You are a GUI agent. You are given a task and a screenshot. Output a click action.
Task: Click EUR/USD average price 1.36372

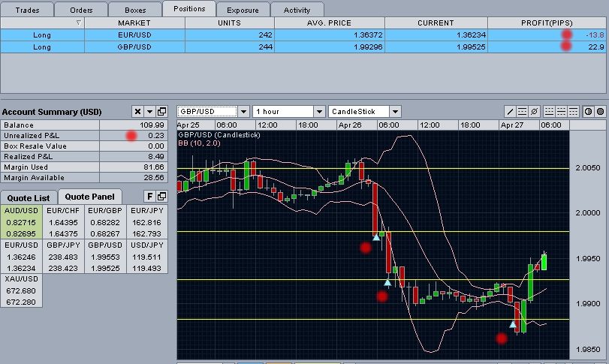point(368,35)
